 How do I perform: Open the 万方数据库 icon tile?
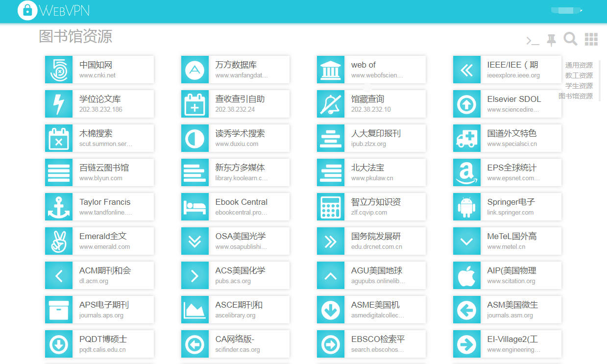click(194, 70)
